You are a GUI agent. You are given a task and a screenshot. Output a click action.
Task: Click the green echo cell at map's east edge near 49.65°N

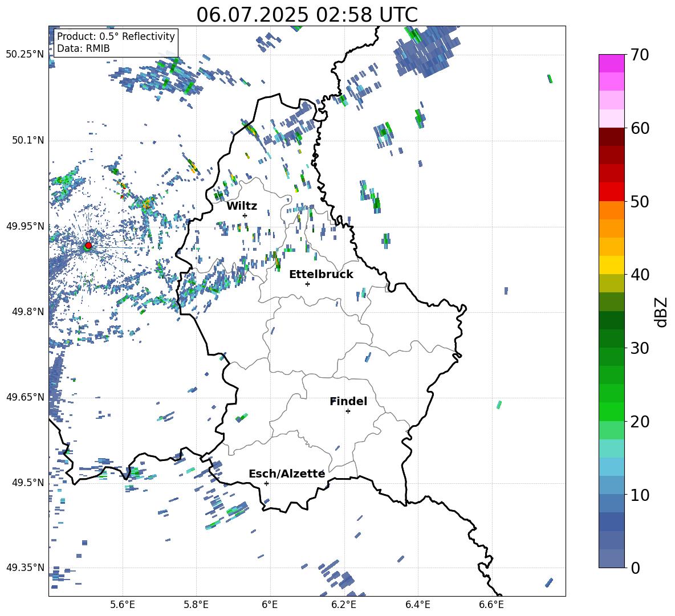499,405
